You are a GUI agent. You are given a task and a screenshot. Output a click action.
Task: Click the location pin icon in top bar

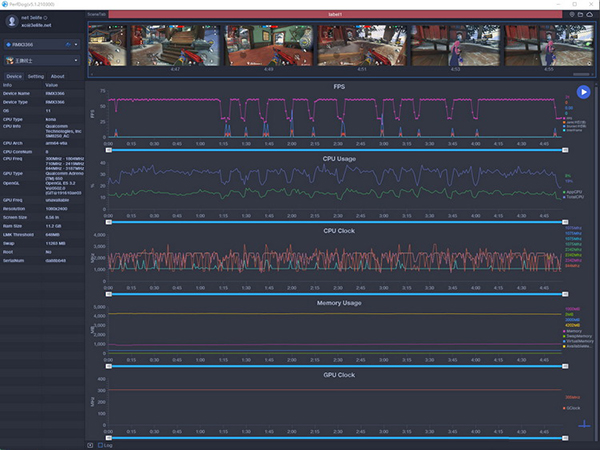570,15
